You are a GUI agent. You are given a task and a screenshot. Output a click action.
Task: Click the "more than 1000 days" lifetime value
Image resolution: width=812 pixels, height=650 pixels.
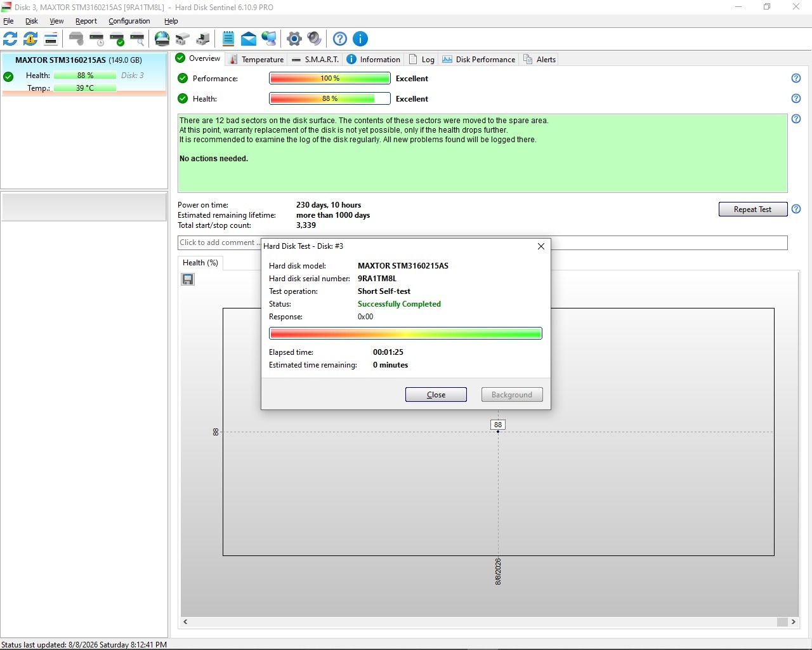[333, 215]
